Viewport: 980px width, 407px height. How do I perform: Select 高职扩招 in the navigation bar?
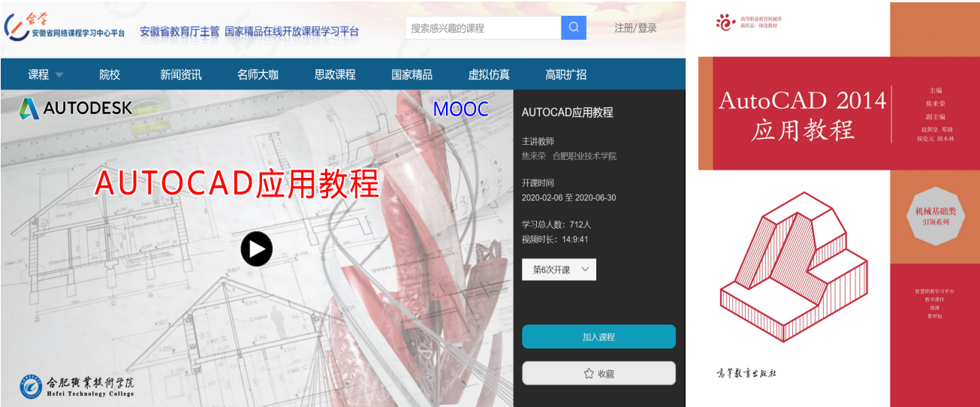coord(565,74)
